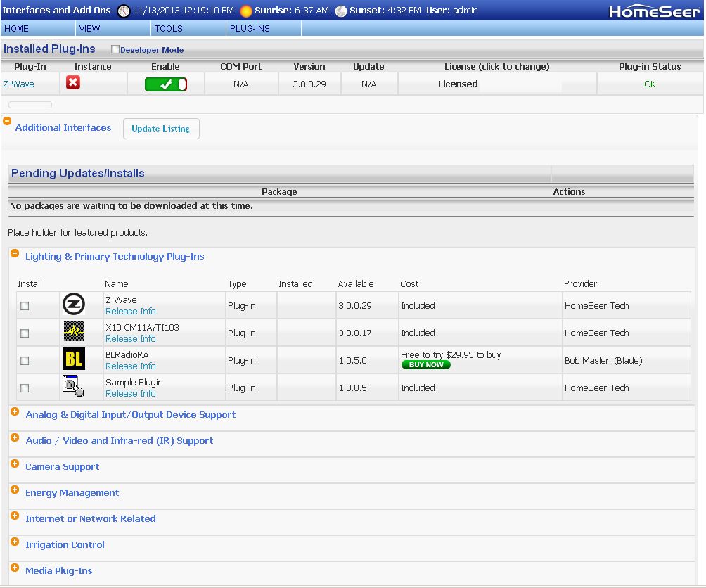The image size is (706, 588).
Task: Check the install box for Sample Plugin
Action: 25,388
